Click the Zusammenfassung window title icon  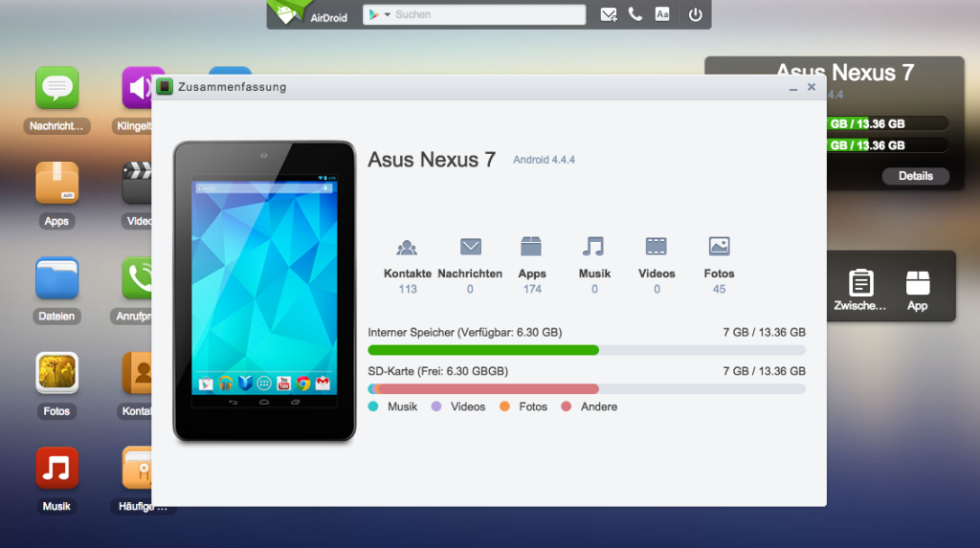(165, 87)
